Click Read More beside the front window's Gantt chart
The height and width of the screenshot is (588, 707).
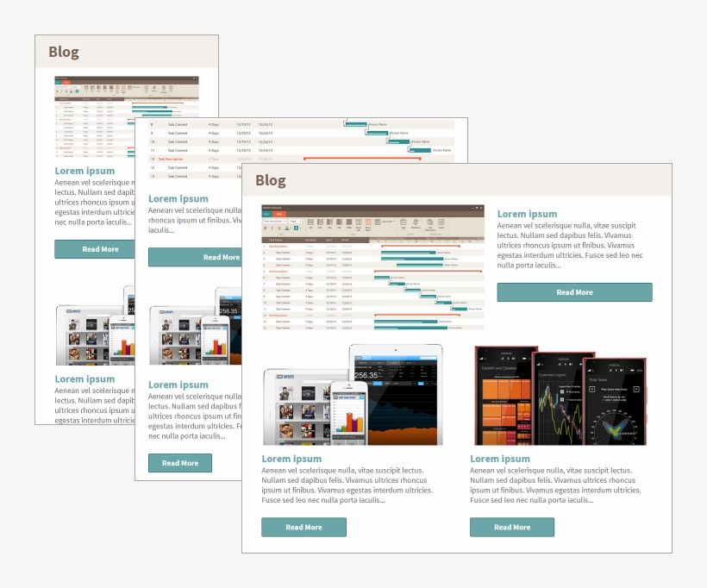(x=574, y=292)
